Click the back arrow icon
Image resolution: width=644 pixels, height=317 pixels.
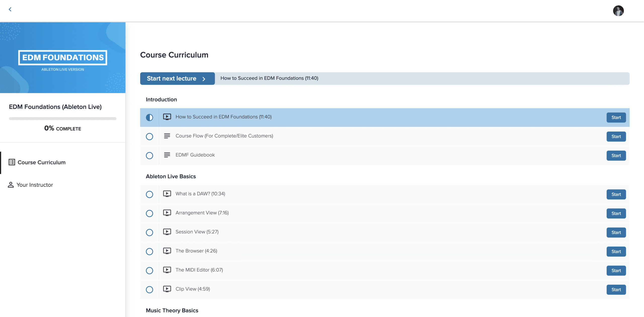pos(10,9)
